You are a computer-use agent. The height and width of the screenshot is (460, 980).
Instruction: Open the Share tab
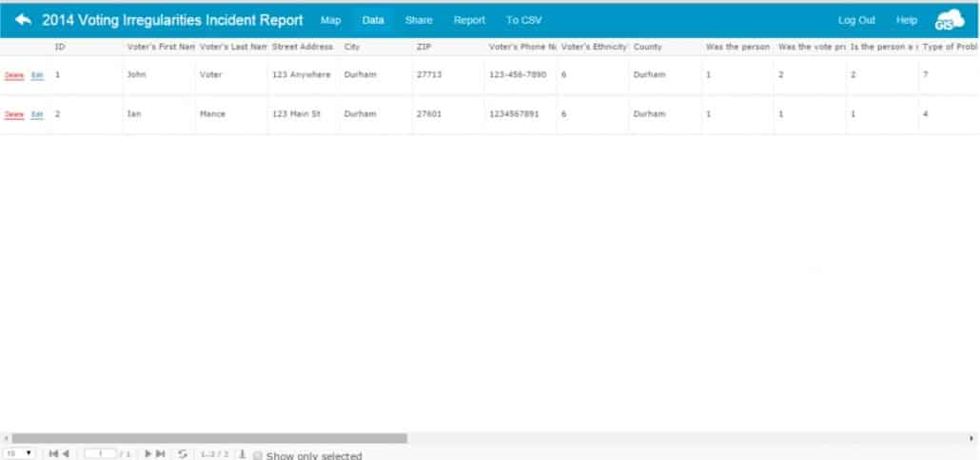(418, 20)
